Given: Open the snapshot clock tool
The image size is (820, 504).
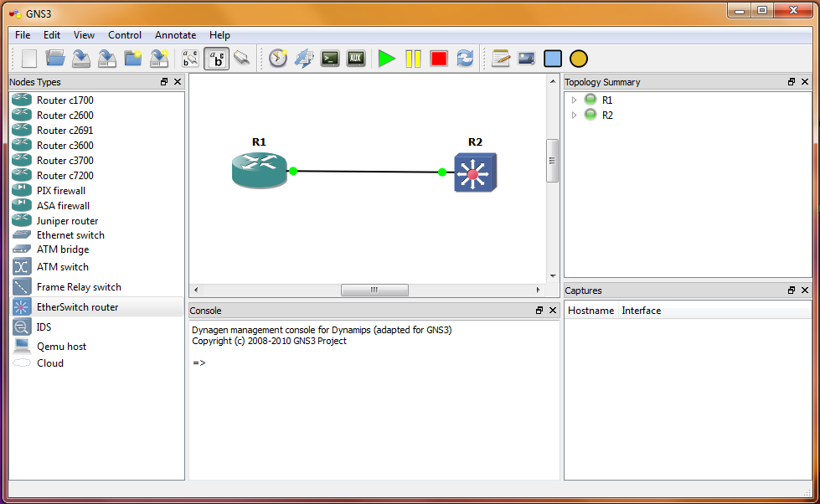Looking at the screenshot, I should [x=278, y=59].
